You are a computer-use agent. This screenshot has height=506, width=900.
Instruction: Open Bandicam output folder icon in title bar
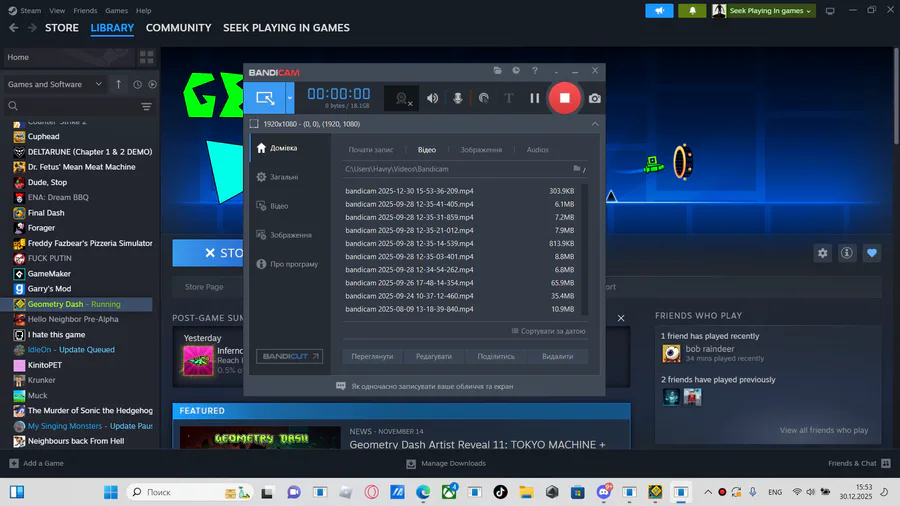pyautogui.click(x=498, y=71)
